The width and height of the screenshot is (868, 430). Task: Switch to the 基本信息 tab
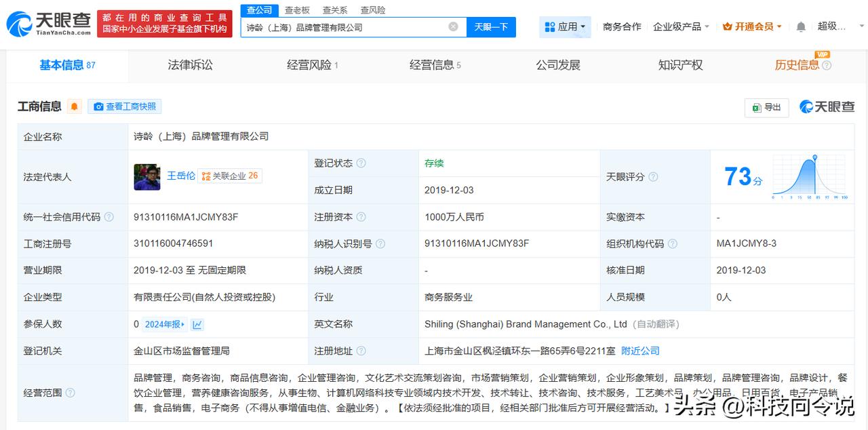click(67, 65)
